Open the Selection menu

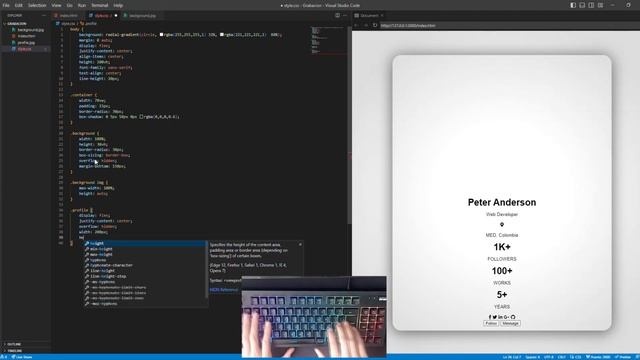coord(37,5)
